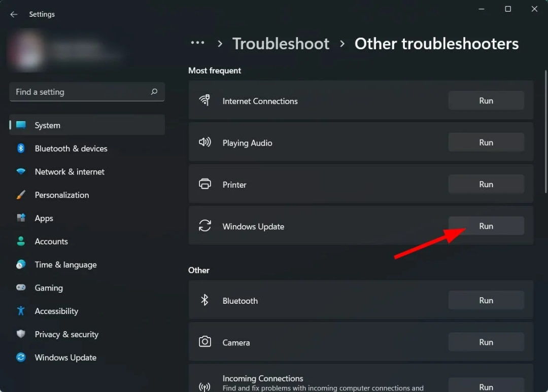Expand the breadcrumb ellipsis menu
This screenshot has width=548, height=392.
tap(197, 44)
